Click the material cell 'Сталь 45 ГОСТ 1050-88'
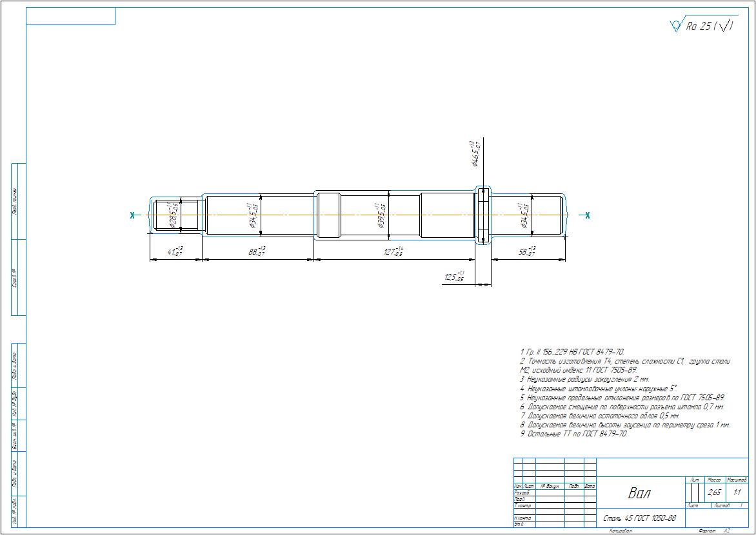The width and height of the screenshot is (756, 535). coord(639,518)
